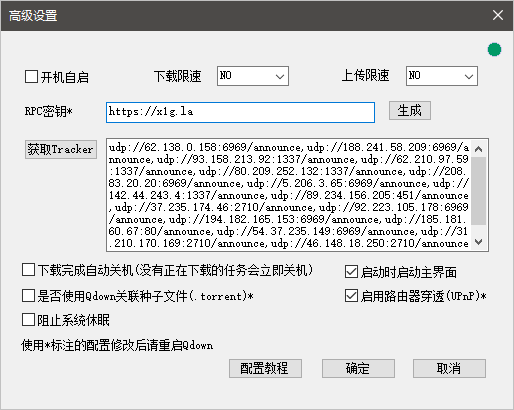
Task: Focus the RPC密钥 input field
Action: point(240,112)
